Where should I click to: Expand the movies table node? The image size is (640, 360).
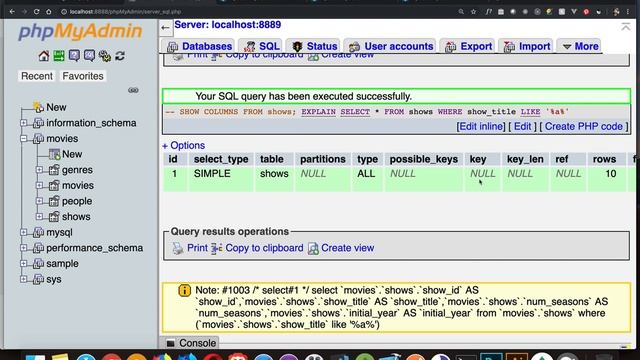pos(39,185)
